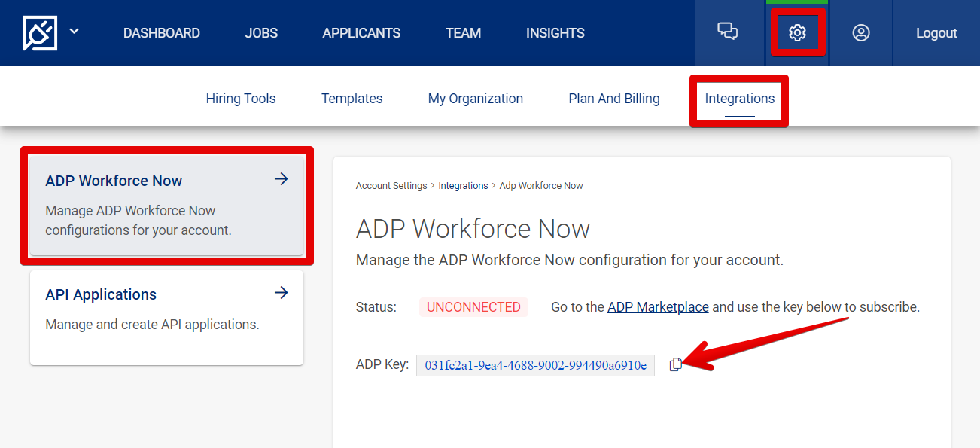Image resolution: width=980 pixels, height=448 pixels.
Task: View the Insights tab
Action: (555, 32)
